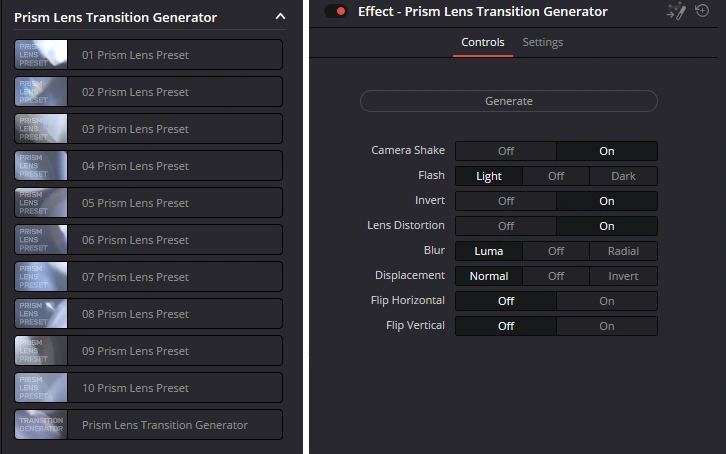Enable Lens Distortion with On
The height and width of the screenshot is (454, 726).
(607, 226)
